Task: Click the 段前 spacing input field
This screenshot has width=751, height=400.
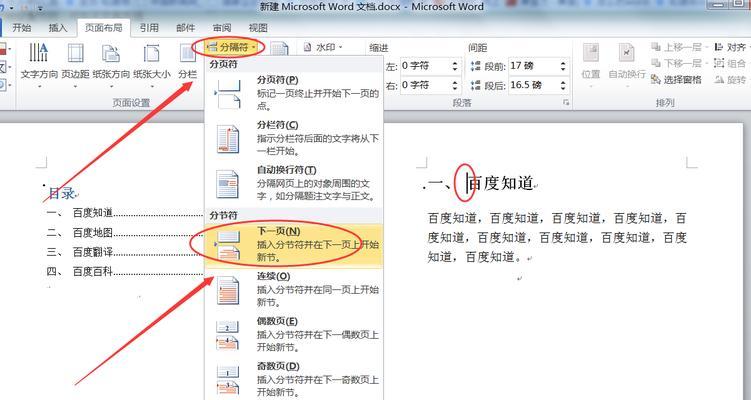Action: click(534, 66)
